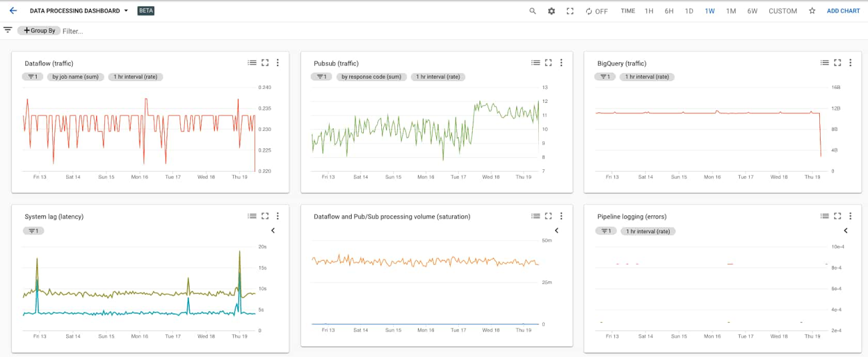This screenshot has height=357, width=868.
Task: Expand side panel chevron on System lag chart
Action: (x=272, y=231)
